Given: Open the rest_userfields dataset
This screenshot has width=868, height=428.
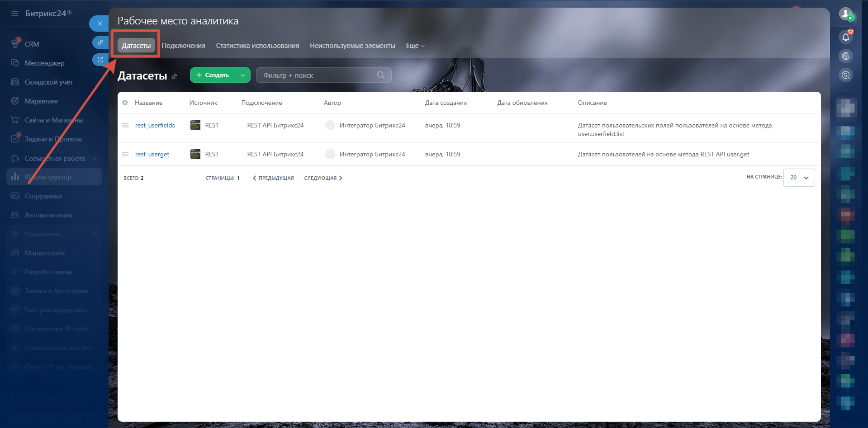Looking at the screenshot, I should (155, 125).
